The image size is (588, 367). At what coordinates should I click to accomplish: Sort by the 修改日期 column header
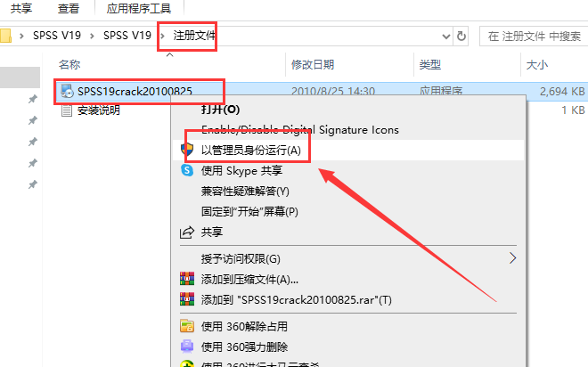313,65
